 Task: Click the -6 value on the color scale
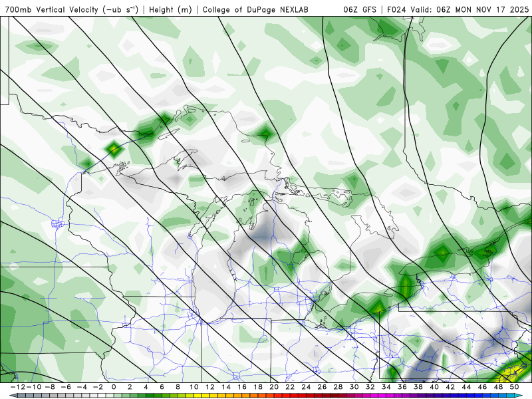click(65, 387)
